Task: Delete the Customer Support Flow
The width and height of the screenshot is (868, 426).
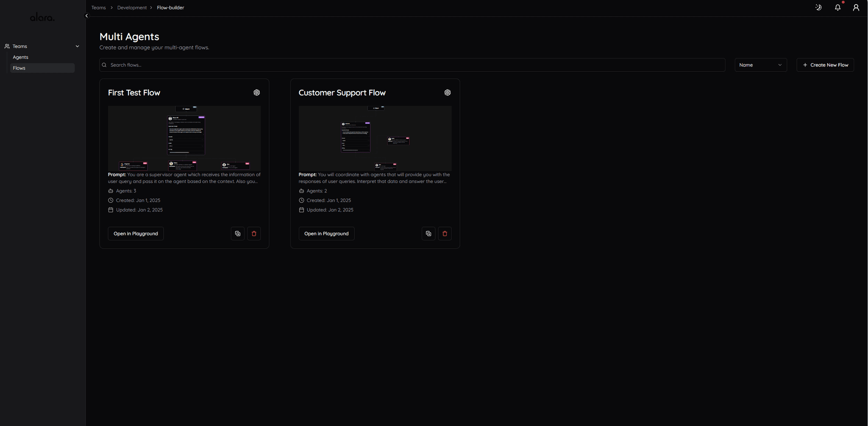Action: [445, 234]
